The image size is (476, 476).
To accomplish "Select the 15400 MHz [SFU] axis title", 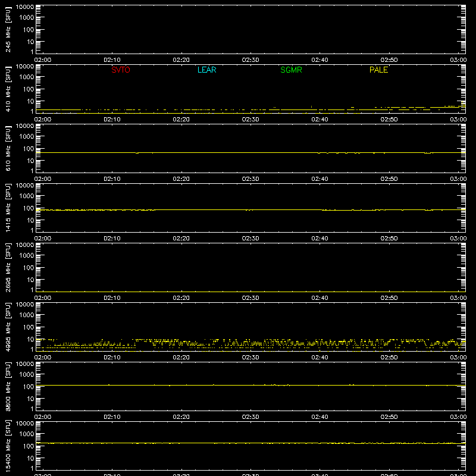I will (x=8, y=446).
